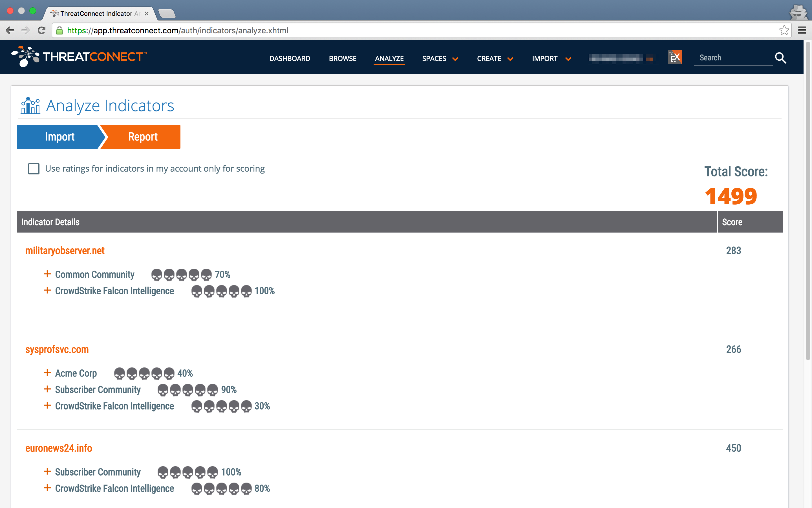Click skull rating icons for Common Community
812x508 pixels.
pyautogui.click(x=182, y=275)
